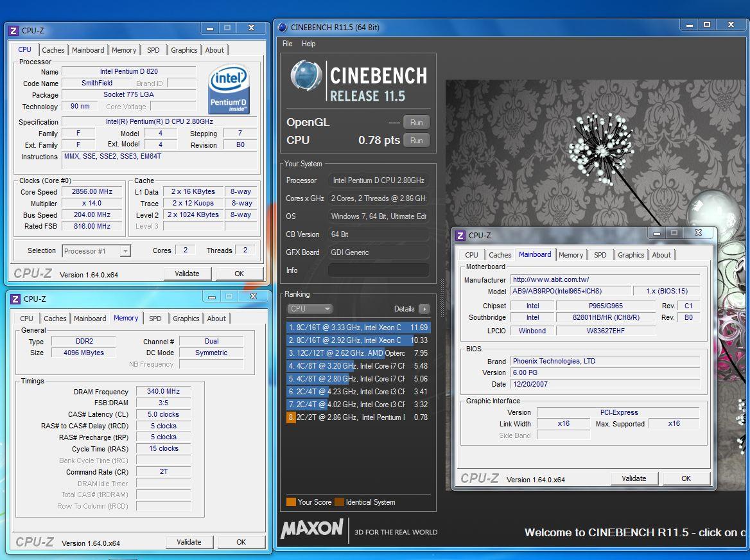750x560 pixels.
Task: Switch to the Caches tab in the CPU window
Action: (x=53, y=50)
